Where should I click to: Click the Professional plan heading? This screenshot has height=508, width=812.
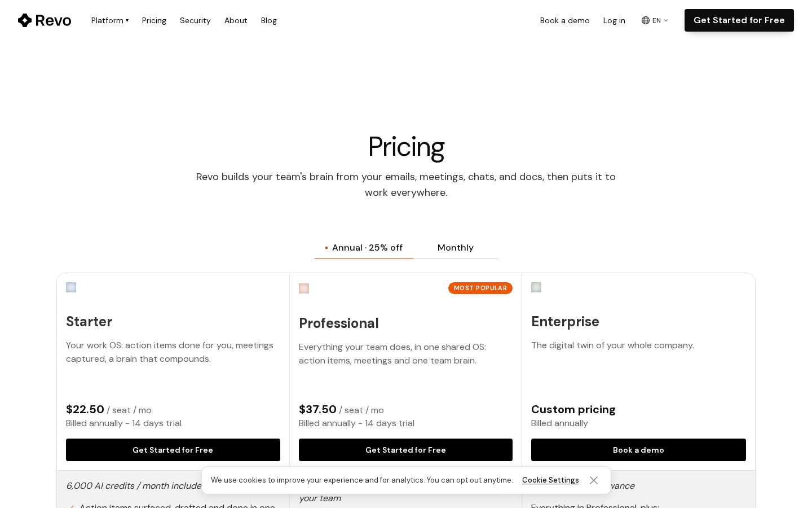click(339, 323)
